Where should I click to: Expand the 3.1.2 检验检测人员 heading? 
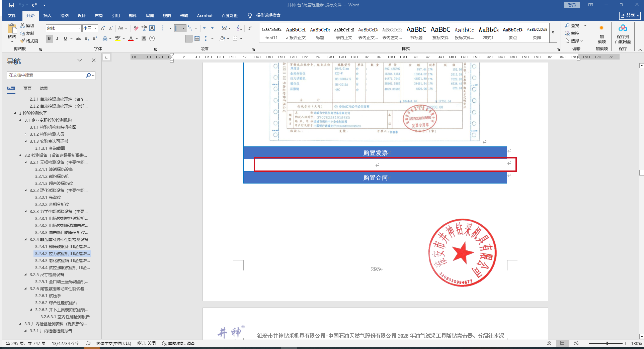coord(25,134)
